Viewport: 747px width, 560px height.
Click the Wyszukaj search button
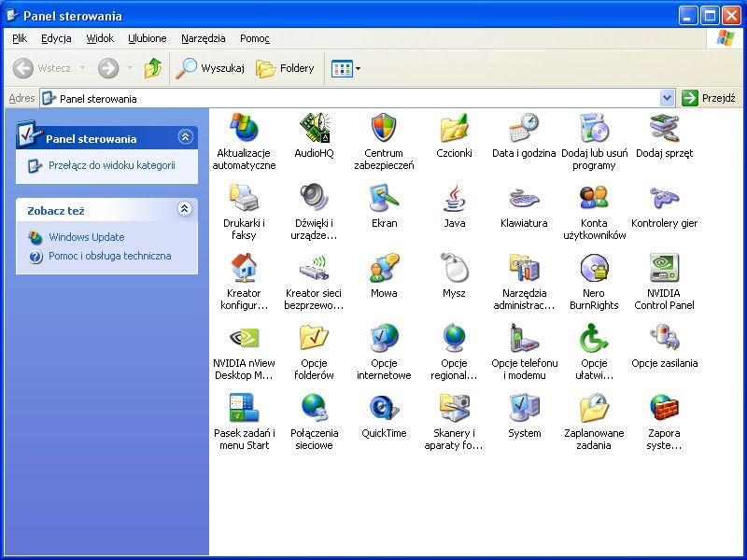[209, 68]
